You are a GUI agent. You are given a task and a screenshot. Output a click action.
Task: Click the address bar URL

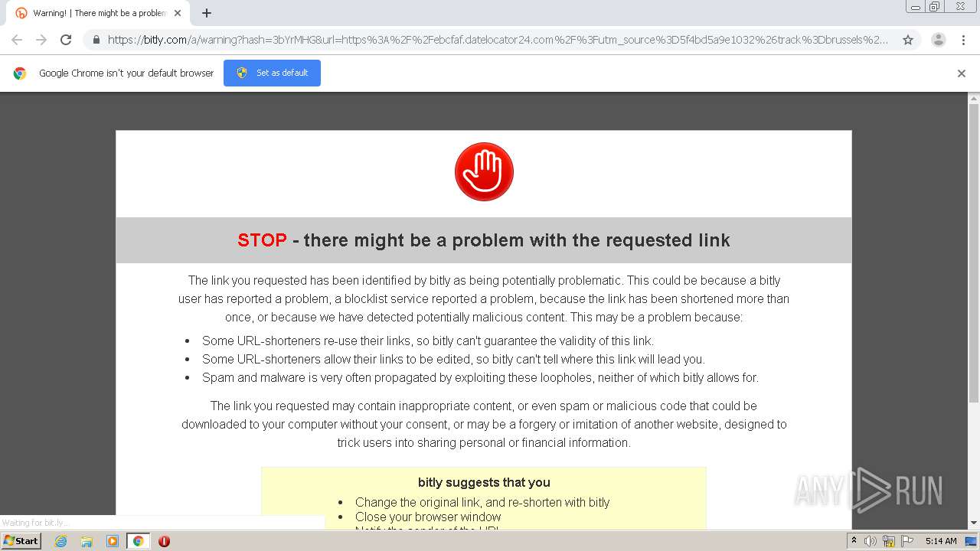point(498,40)
